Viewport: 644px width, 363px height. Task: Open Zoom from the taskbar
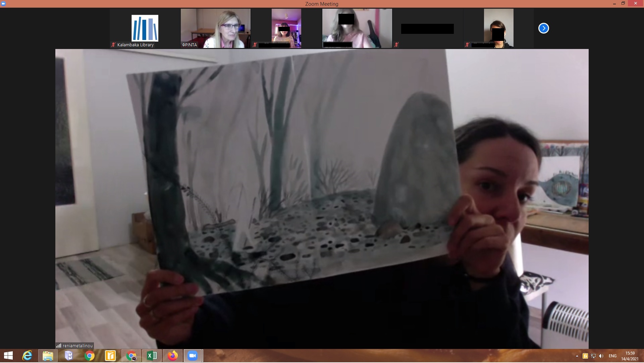coord(193,356)
